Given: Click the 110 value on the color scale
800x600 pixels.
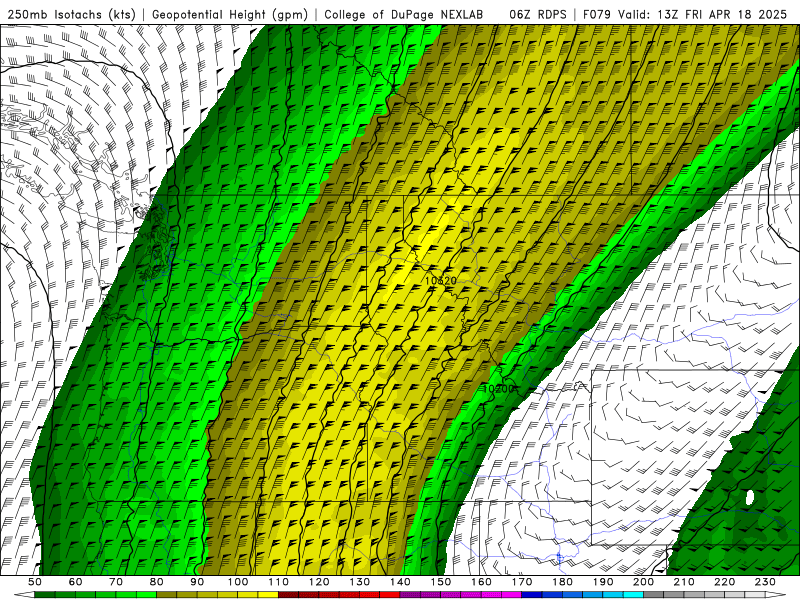Looking at the screenshot, I should tap(279, 582).
